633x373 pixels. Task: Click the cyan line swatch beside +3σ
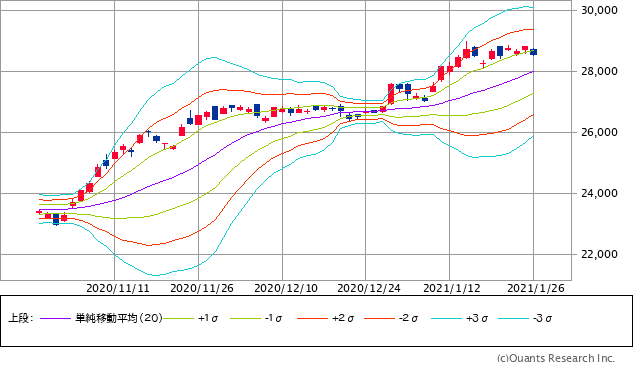pos(446,319)
